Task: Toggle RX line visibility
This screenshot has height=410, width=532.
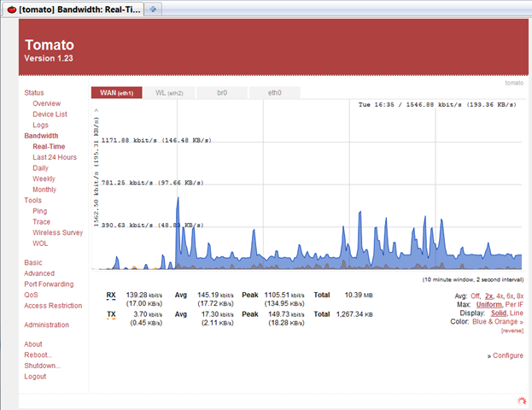Action: click(x=111, y=296)
